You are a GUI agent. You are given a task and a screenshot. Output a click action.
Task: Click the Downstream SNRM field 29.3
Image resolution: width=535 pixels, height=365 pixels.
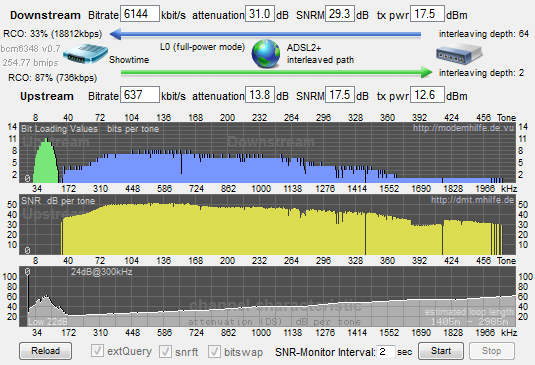[x=340, y=14]
